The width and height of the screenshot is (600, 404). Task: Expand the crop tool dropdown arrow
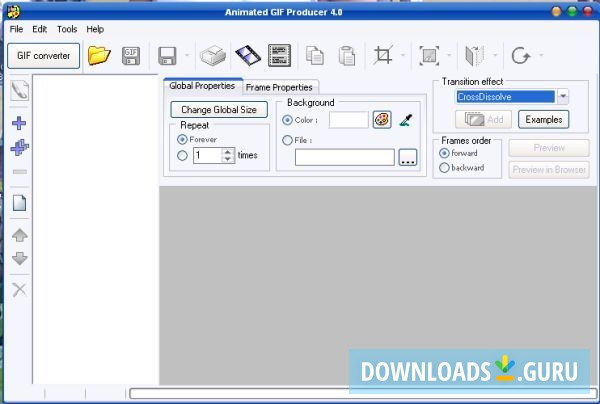point(403,55)
